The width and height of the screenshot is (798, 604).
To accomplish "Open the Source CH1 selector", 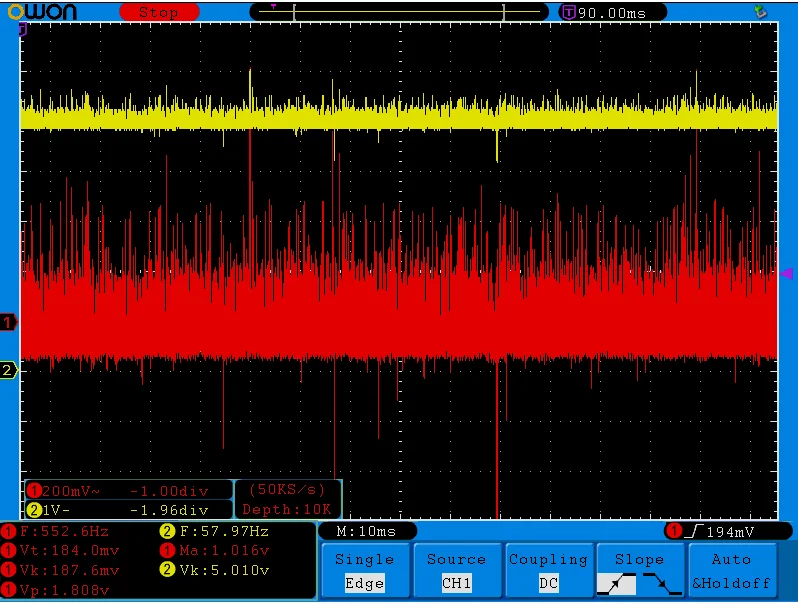I will click(456, 571).
